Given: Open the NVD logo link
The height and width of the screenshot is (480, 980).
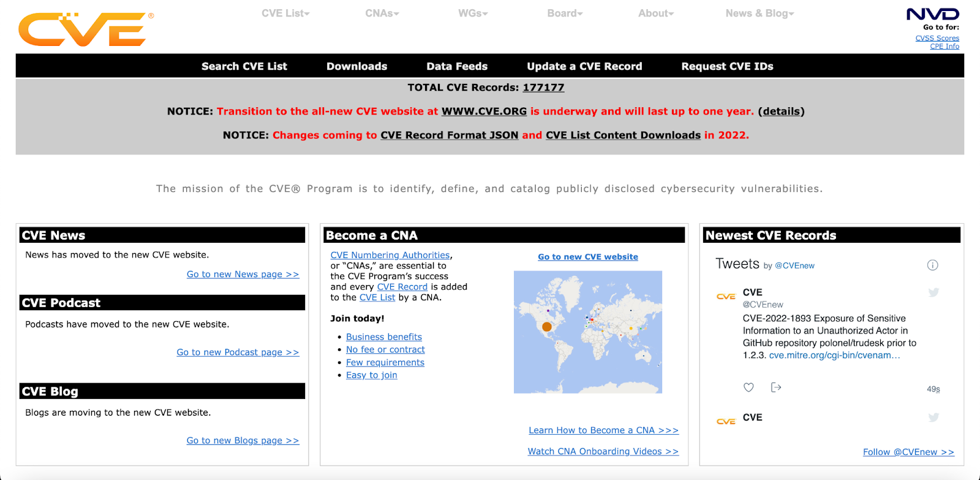Looking at the screenshot, I should tap(933, 14).
